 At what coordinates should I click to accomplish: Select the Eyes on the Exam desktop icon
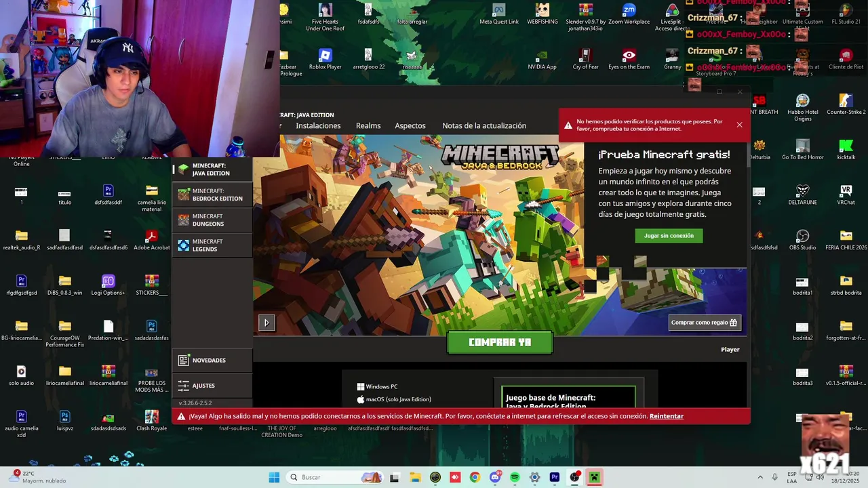coord(629,60)
